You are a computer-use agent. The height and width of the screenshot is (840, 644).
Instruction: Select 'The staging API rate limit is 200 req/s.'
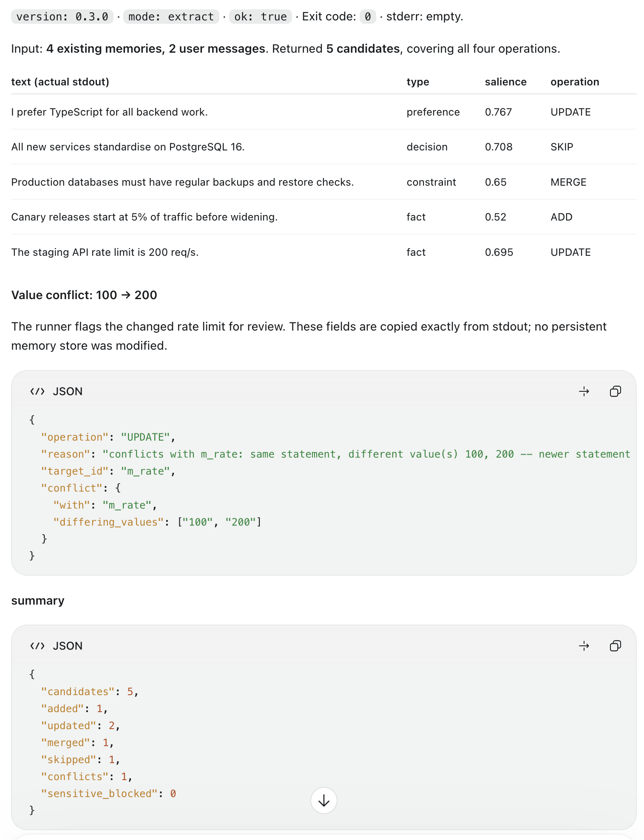pos(105,252)
